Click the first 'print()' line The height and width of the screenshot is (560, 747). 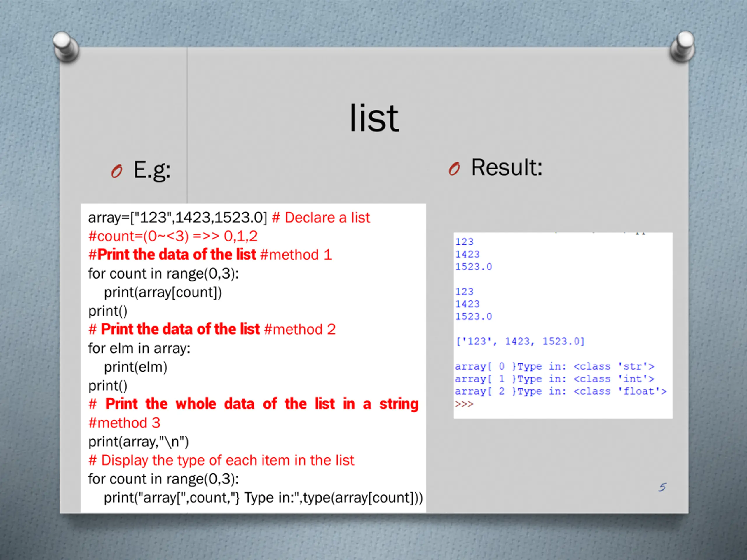tap(108, 311)
